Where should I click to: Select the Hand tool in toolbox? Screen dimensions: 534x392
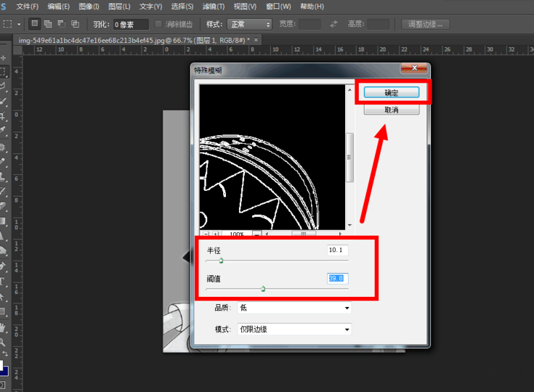[x=3, y=327]
